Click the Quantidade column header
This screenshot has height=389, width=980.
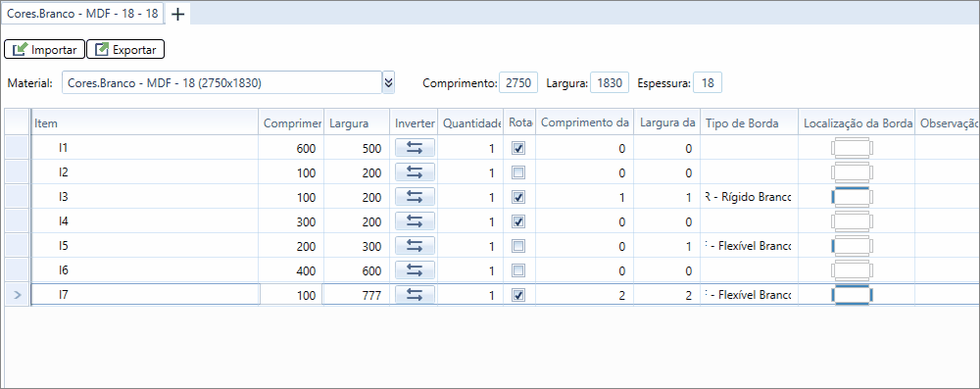(x=471, y=123)
